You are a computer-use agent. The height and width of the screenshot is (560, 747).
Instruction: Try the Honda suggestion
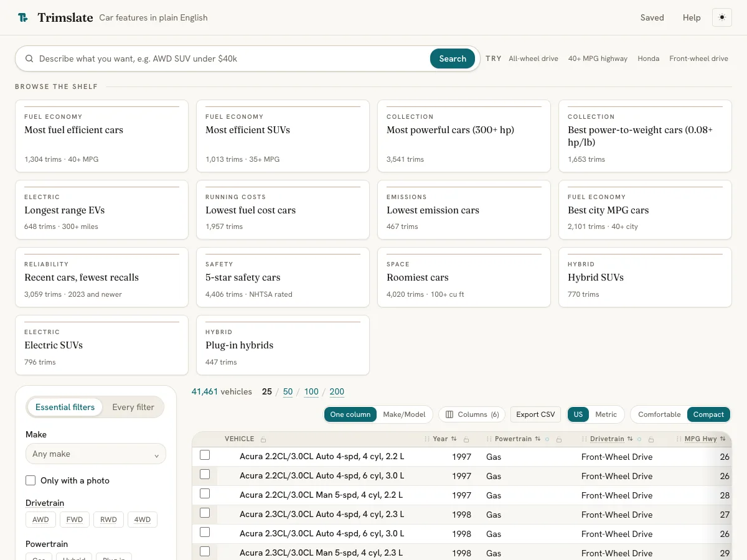(648, 58)
